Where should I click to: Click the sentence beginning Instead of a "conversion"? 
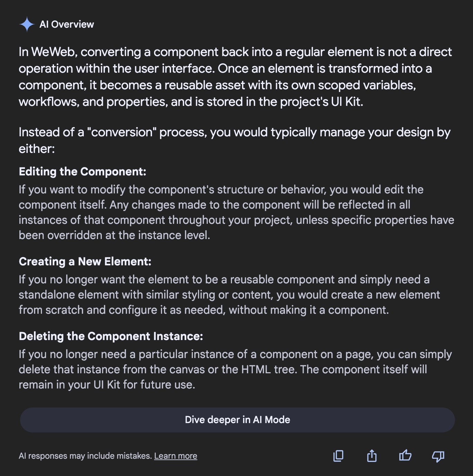234,140
